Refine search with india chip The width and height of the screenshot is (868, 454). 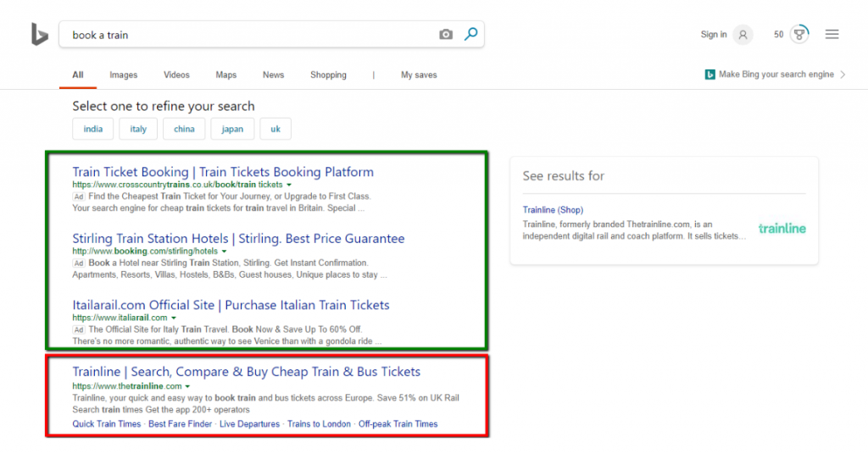(93, 129)
